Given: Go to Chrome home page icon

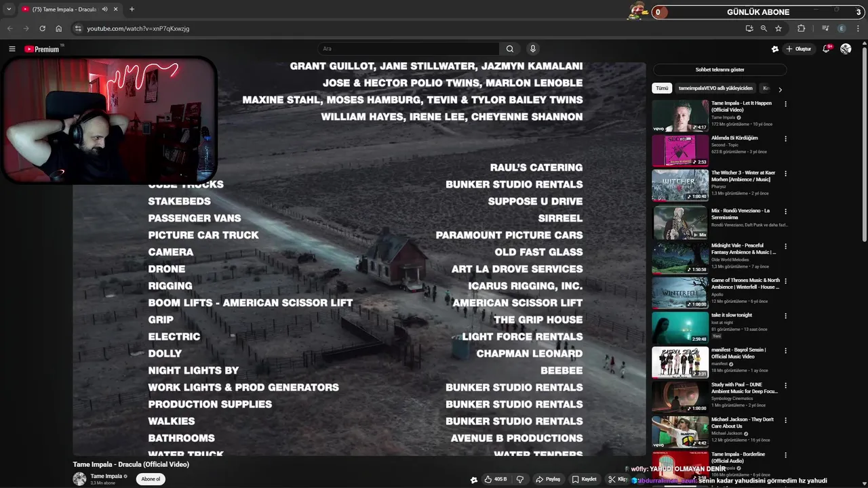Looking at the screenshot, I should point(58,28).
